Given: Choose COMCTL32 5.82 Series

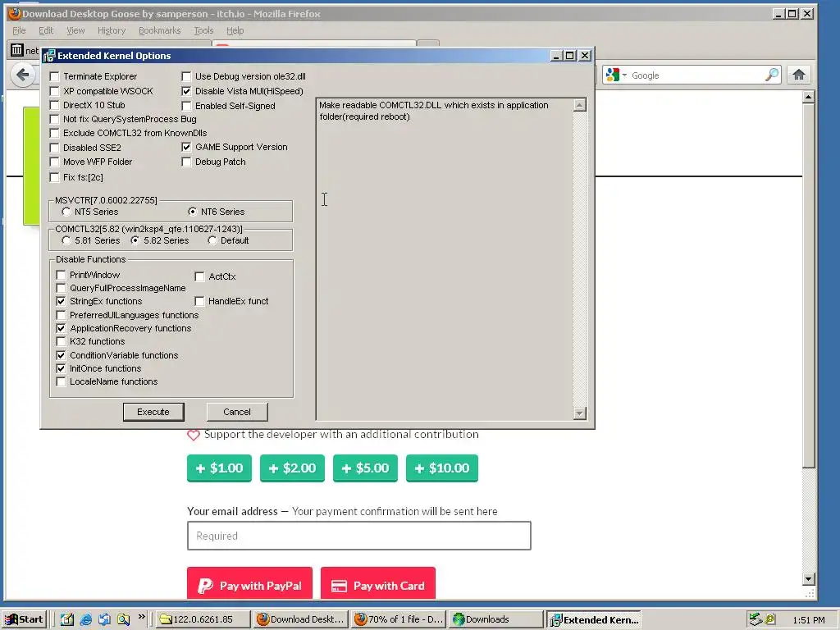Looking at the screenshot, I should 135,240.
